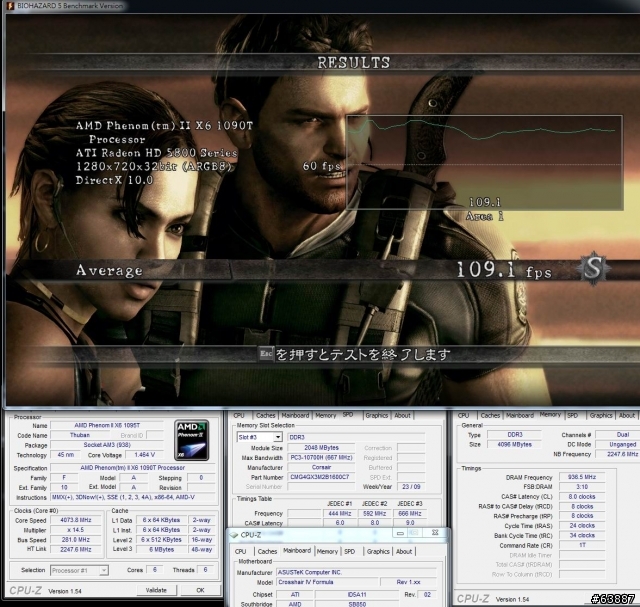The image size is (640, 607).
Task: Click the CAS# Latency value 8.0 clocks
Action: pyautogui.click(x=582, y=497)
